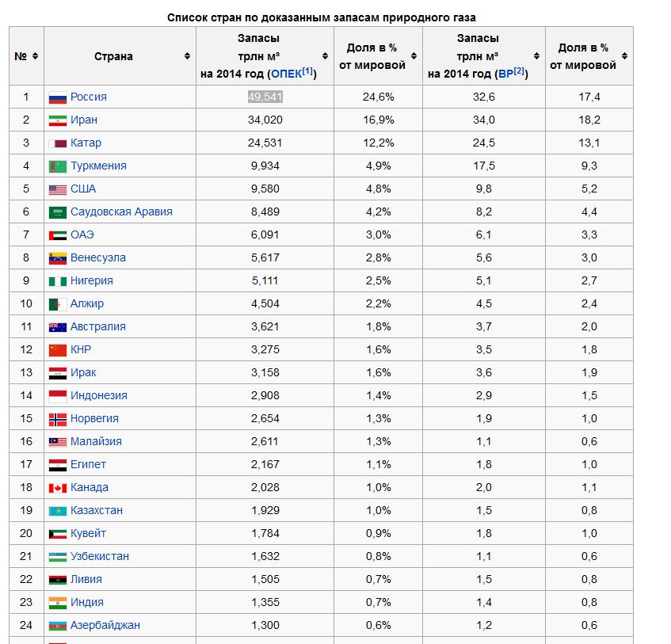Screen dimensions: 671x644
Task: Click the Kazakhstan flag icon
Action: click(57, 511)
